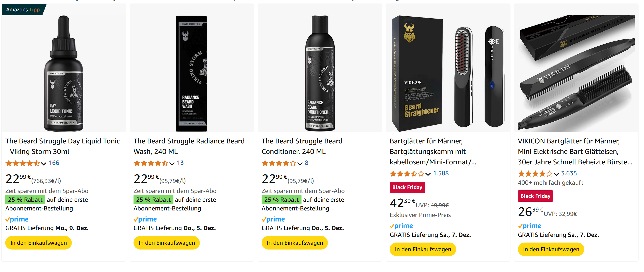Open the 166 reviews link
The width and height of the screenshot is (644, 272).
point(54,163)
